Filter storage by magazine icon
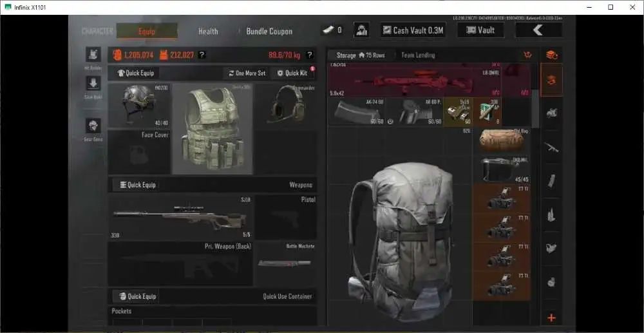Screen dimensions: 644x333 point(552,180)
